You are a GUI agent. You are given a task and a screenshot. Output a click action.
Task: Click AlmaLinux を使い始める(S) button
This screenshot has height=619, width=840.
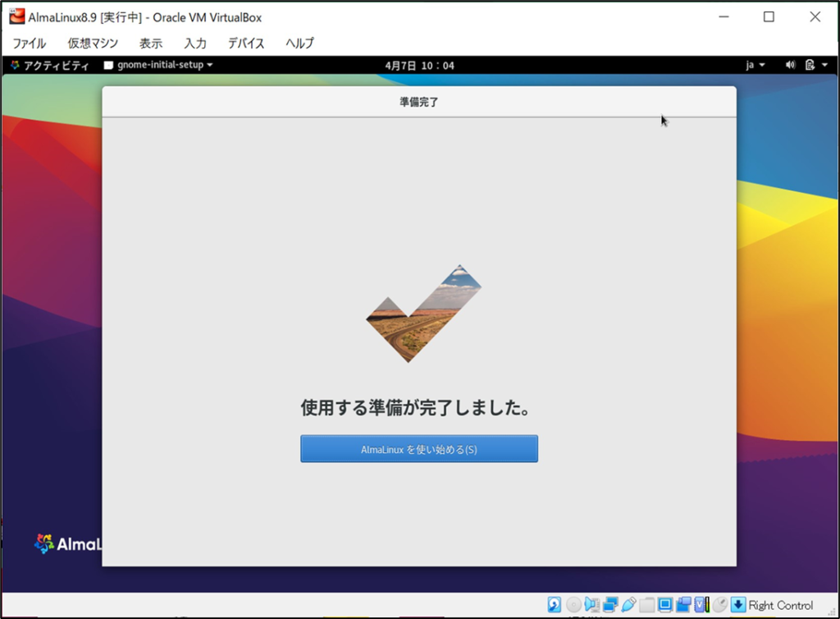point(419,448)
